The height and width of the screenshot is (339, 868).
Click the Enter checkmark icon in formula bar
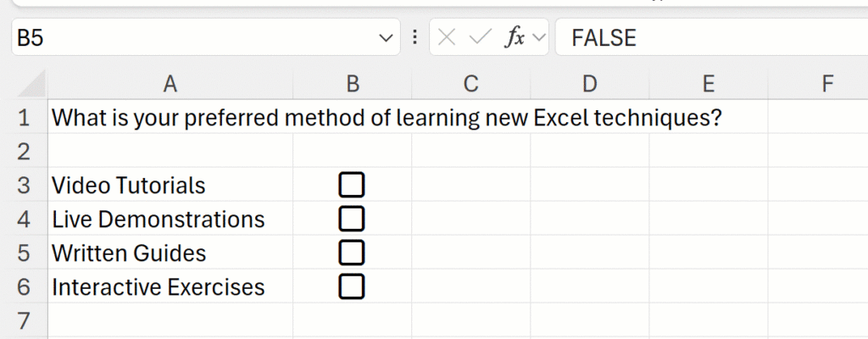tap(480, 37)
